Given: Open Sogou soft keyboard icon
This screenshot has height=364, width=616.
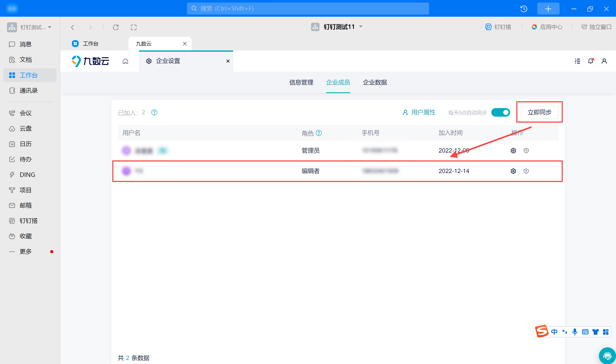Looking at the screenshot, I should tap(585, 332).
